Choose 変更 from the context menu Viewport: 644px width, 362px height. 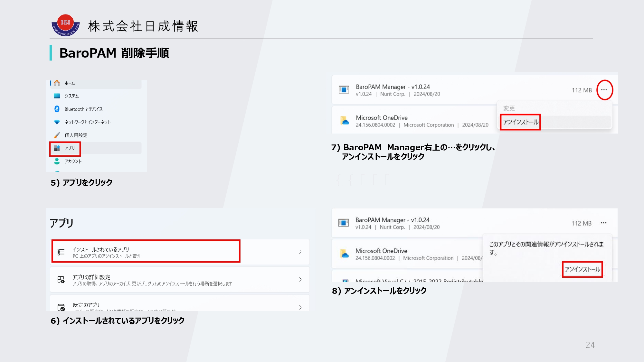tap(509, 108)
